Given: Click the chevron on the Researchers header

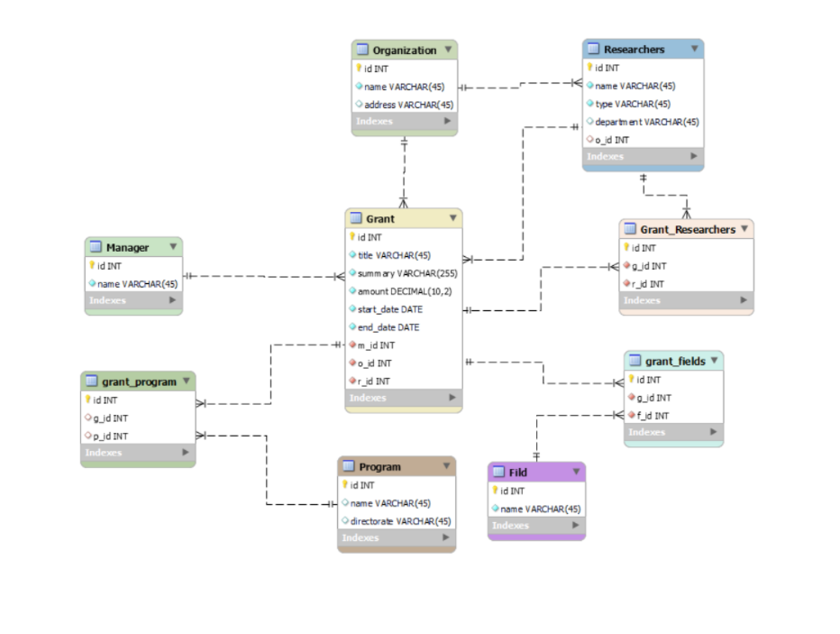Looking at the screenshot, I should [693, 49].
